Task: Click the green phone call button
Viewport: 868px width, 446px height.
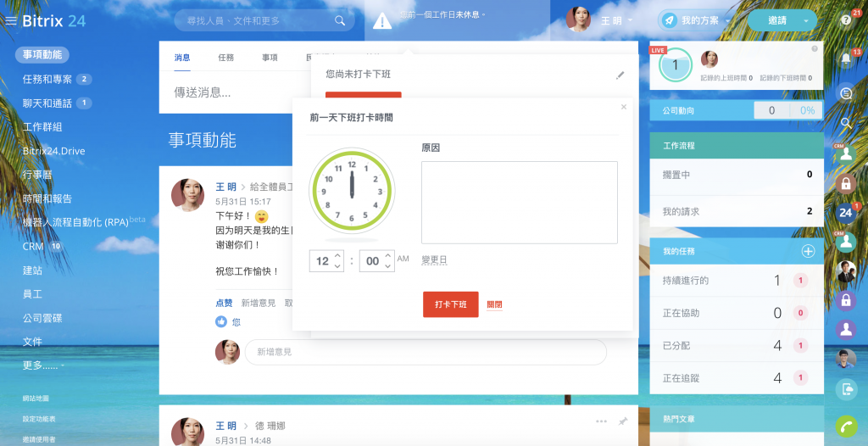Action: (x=846, y=426)
